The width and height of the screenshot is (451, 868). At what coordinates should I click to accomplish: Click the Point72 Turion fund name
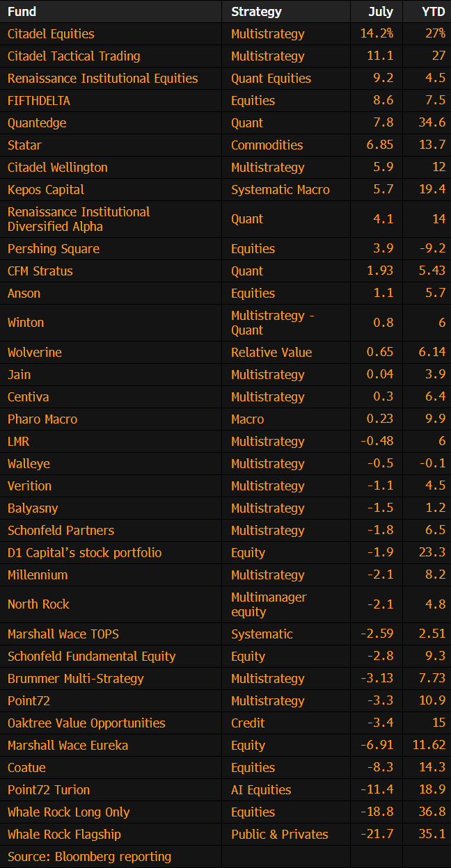point(49,790)
